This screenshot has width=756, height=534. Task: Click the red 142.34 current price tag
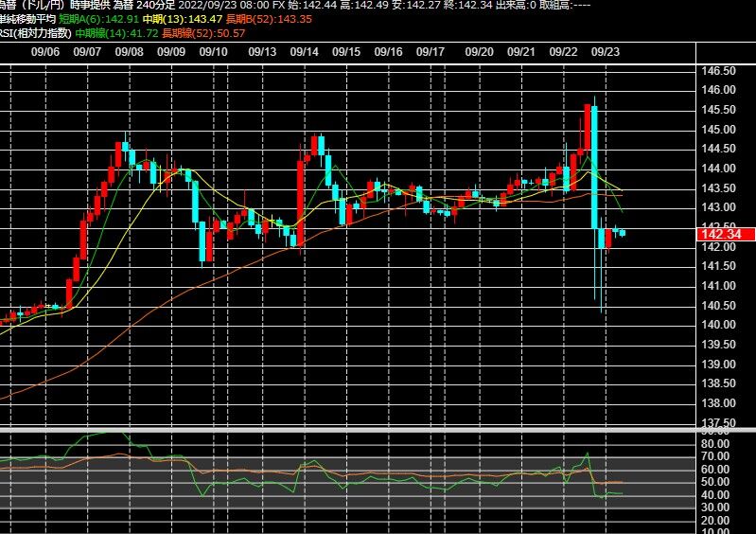pos(726,235)
